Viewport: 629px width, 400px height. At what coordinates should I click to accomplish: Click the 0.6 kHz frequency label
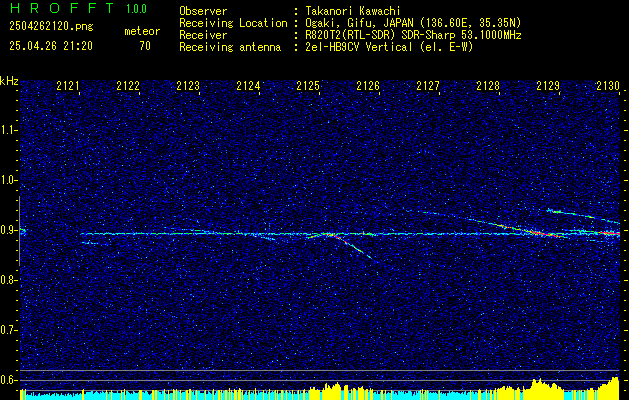[7, 380]
